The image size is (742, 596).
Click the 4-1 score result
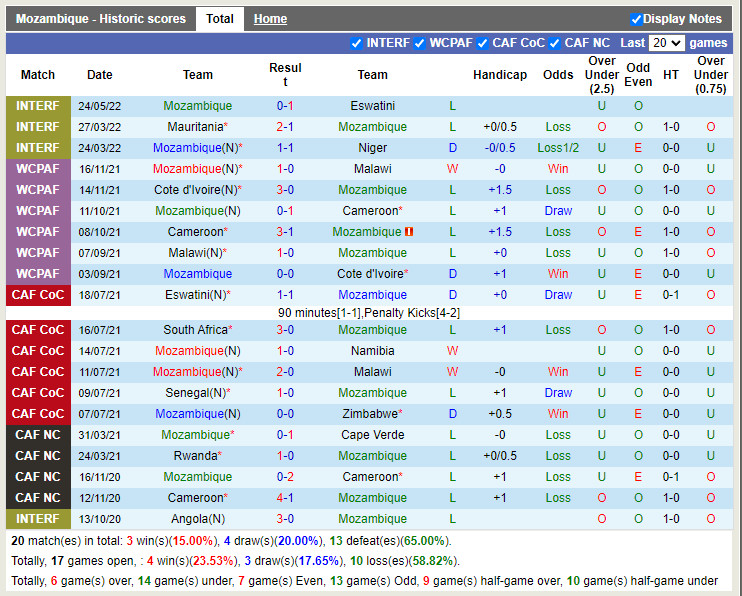(x=285, y=498)
